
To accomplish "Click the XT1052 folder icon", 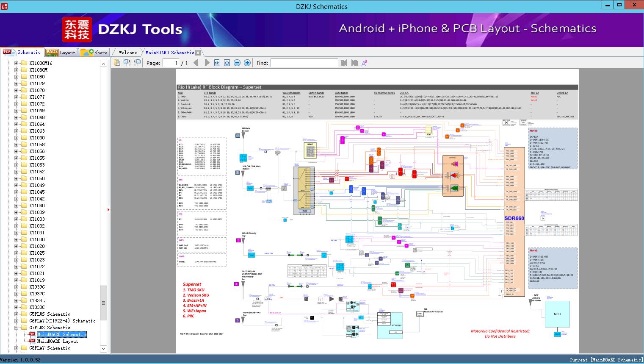I will pyautogui.click(x=24, y=172).
